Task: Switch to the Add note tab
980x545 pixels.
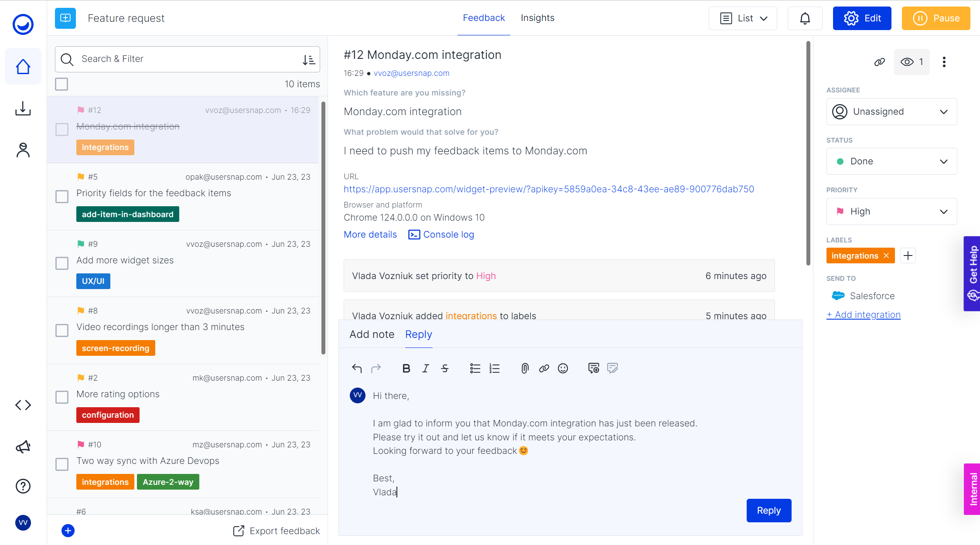Action: (372, 334)
